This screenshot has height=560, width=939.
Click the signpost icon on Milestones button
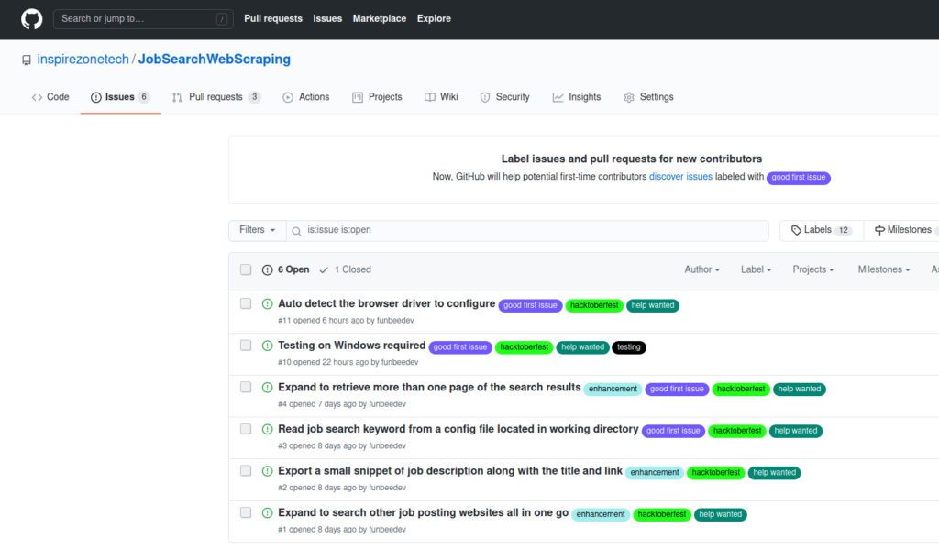coord(879,230)
